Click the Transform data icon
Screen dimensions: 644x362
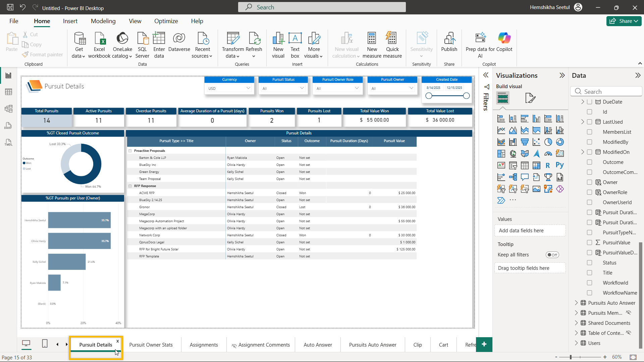(233, 39)
